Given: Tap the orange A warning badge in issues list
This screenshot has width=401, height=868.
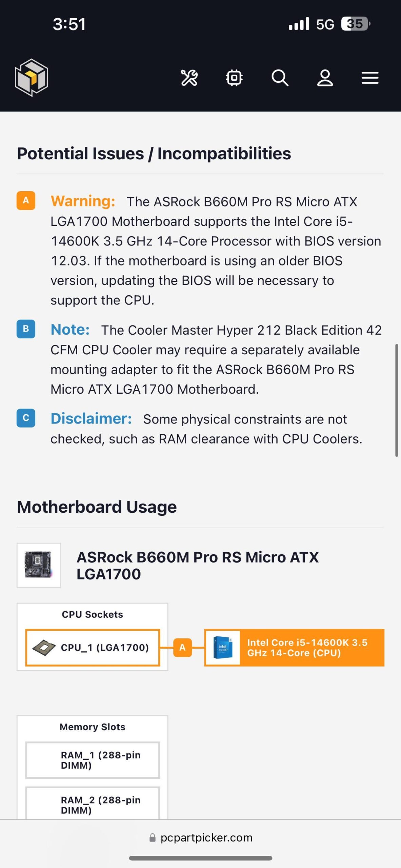Looking at the screenshot, I should [x=26, y=201].
